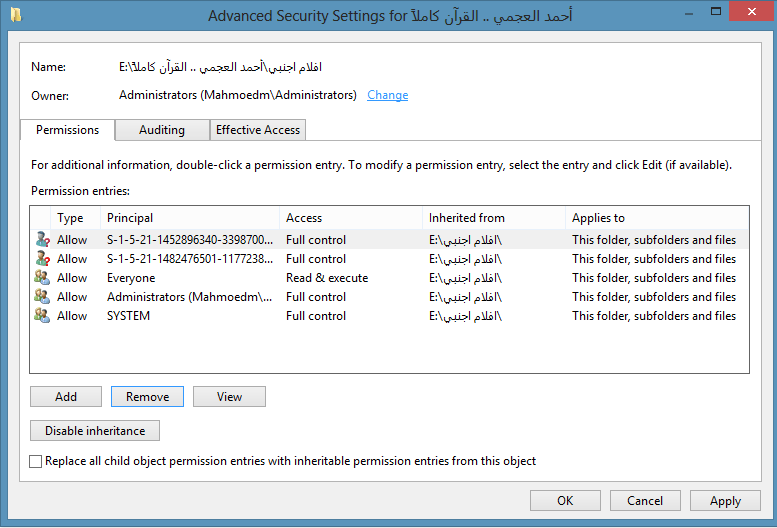Switch to the Permissions tab
Image resolution: width=777 pixels, height=528 pixels.
point(67,130)
